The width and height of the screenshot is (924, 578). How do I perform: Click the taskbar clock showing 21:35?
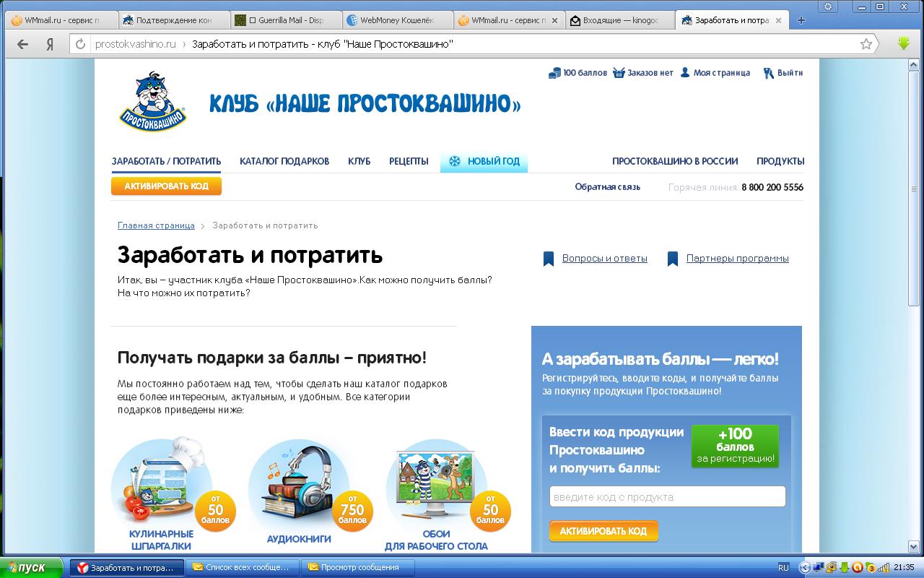coord(904,567)
